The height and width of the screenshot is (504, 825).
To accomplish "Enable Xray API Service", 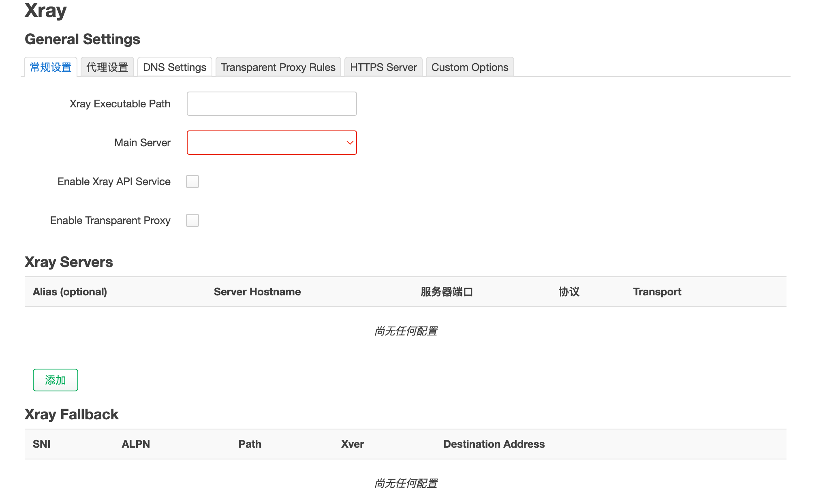I will tap(192, 182).
